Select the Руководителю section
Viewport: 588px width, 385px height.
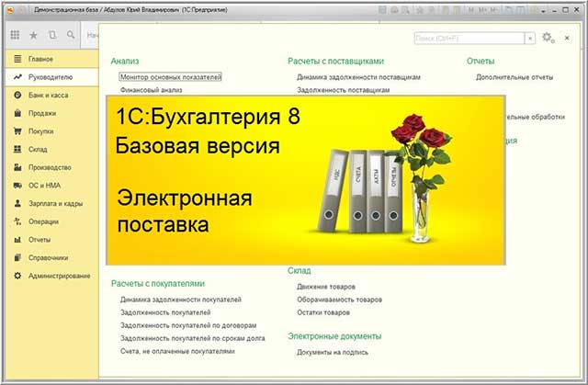(x=52, y=77)
